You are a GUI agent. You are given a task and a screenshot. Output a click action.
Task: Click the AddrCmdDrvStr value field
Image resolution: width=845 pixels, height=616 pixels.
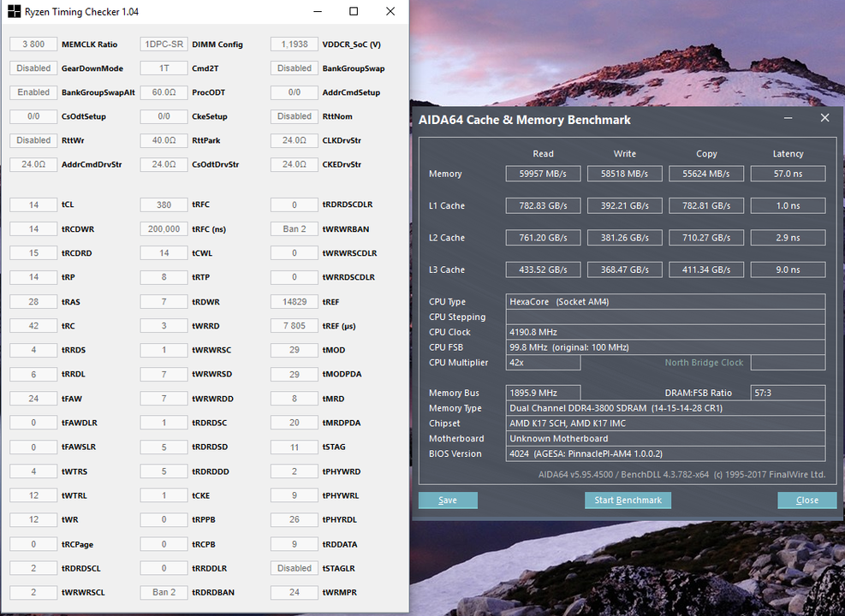point(33,164)
